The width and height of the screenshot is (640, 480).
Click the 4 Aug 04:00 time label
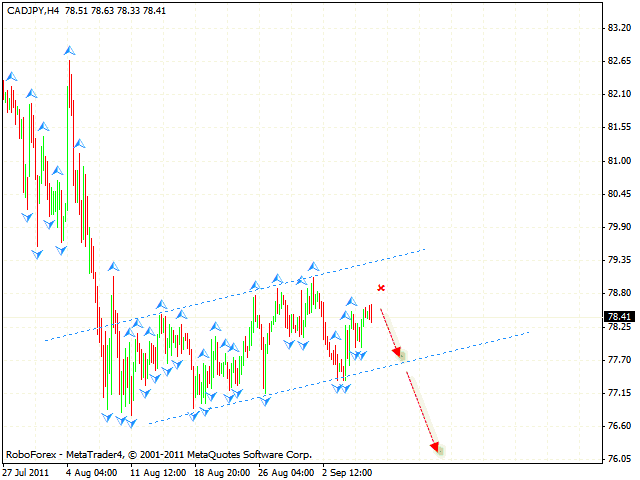(x=92, y=473)
